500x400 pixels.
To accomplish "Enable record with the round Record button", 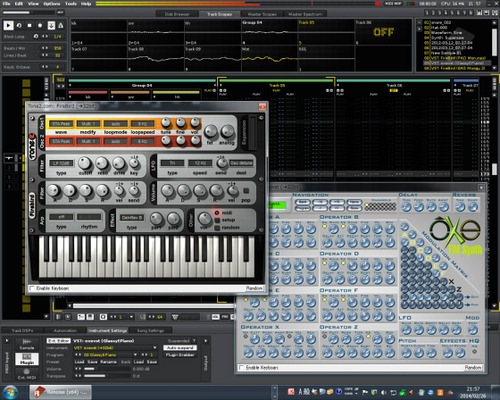I will 40,25.
